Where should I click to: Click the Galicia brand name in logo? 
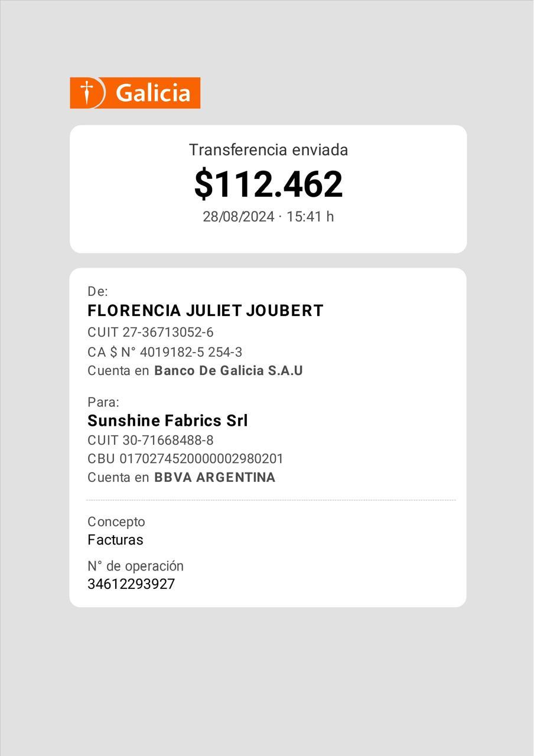153,93
